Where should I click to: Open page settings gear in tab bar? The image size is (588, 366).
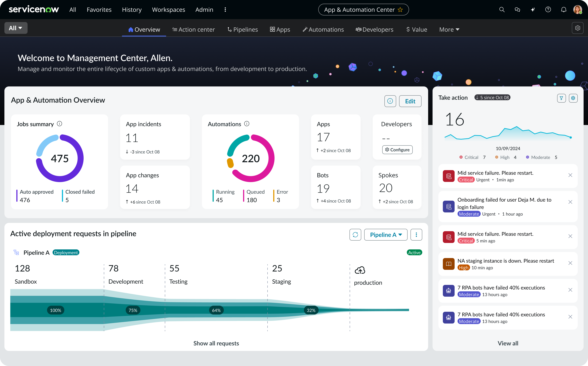click(x=578, y=28)
